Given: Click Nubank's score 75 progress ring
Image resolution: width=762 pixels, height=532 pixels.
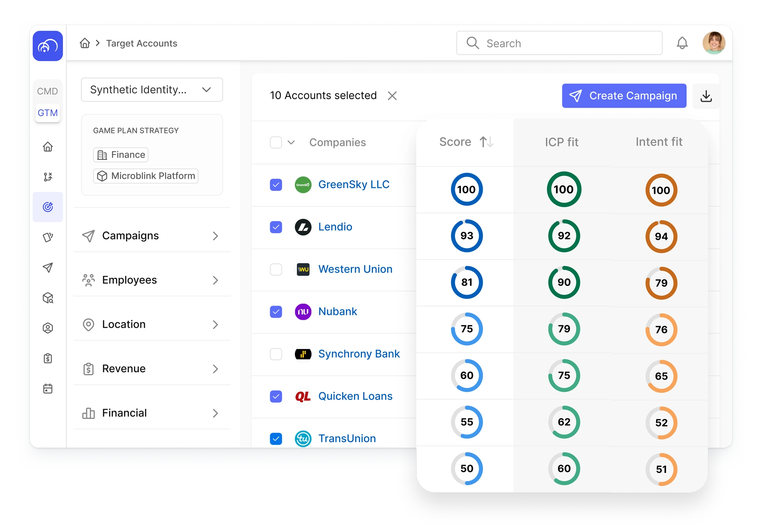Looking at the screenshot, I should click(x=466, y=329).
